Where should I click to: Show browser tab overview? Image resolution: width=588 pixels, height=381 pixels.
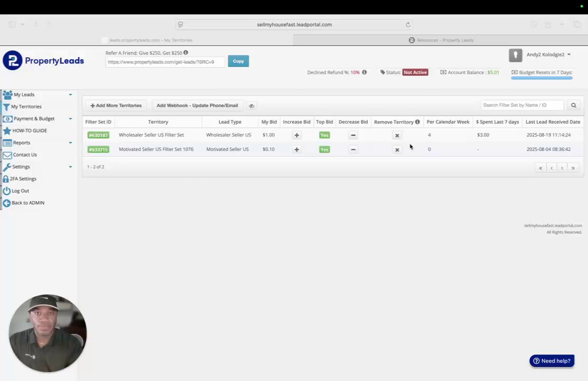click(577, 24)
